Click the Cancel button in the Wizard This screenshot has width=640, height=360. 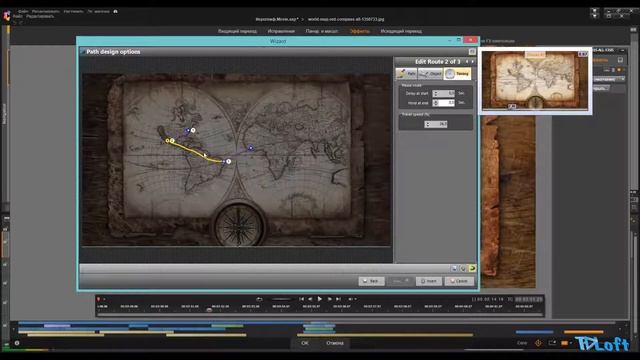459,281
